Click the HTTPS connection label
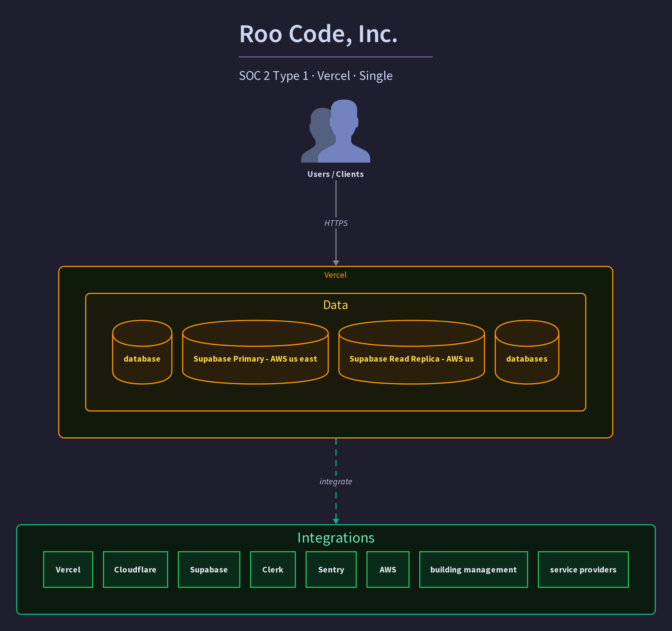 [336, 223]
